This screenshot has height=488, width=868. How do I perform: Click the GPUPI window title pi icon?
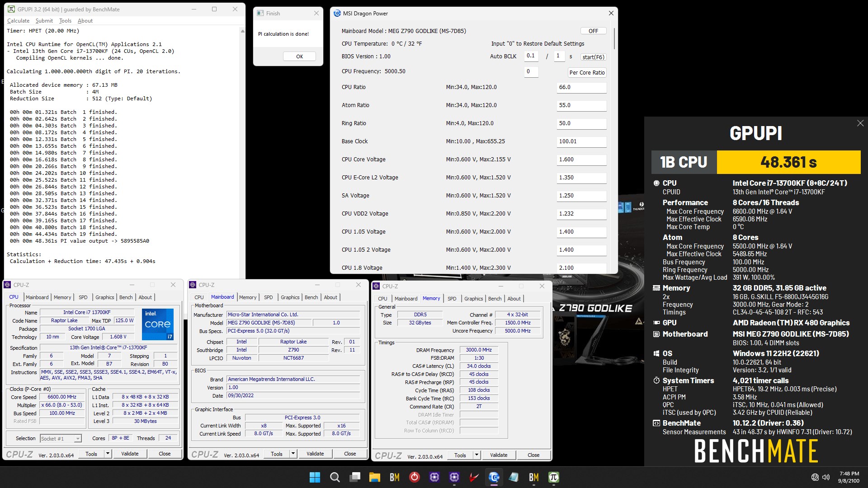pyautogui.click(x=11, y=9)
